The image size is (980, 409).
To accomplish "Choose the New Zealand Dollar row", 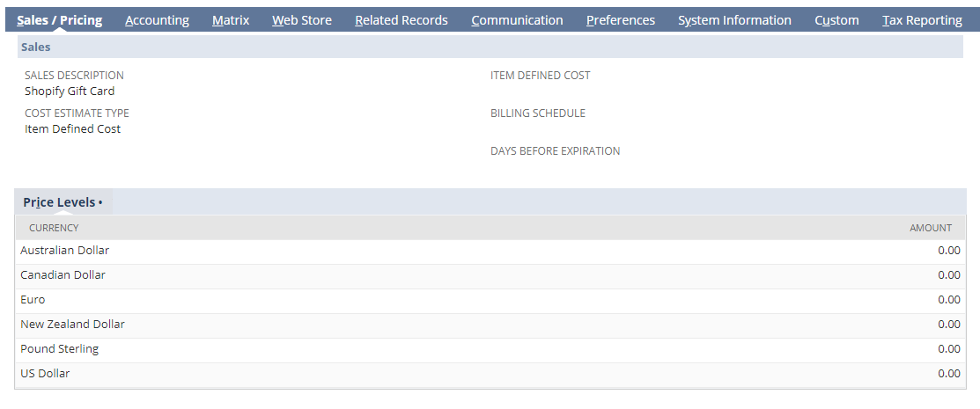I will point(73,325).
